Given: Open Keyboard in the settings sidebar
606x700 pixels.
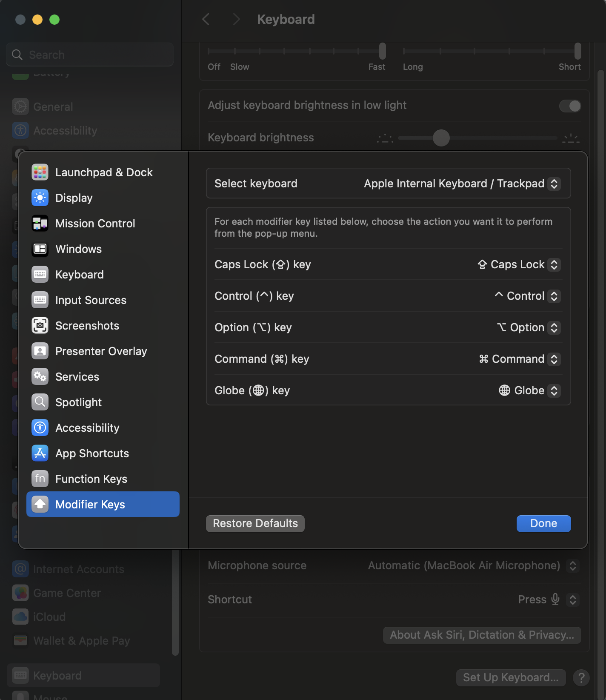Looking at the screenshot, I should 83,675.
